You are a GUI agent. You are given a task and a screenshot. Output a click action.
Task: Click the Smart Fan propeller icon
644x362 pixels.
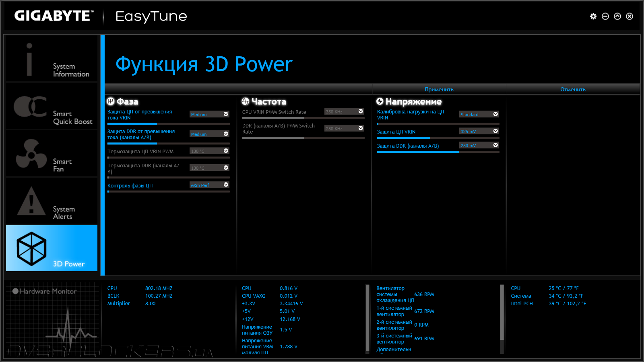(31, 154)
